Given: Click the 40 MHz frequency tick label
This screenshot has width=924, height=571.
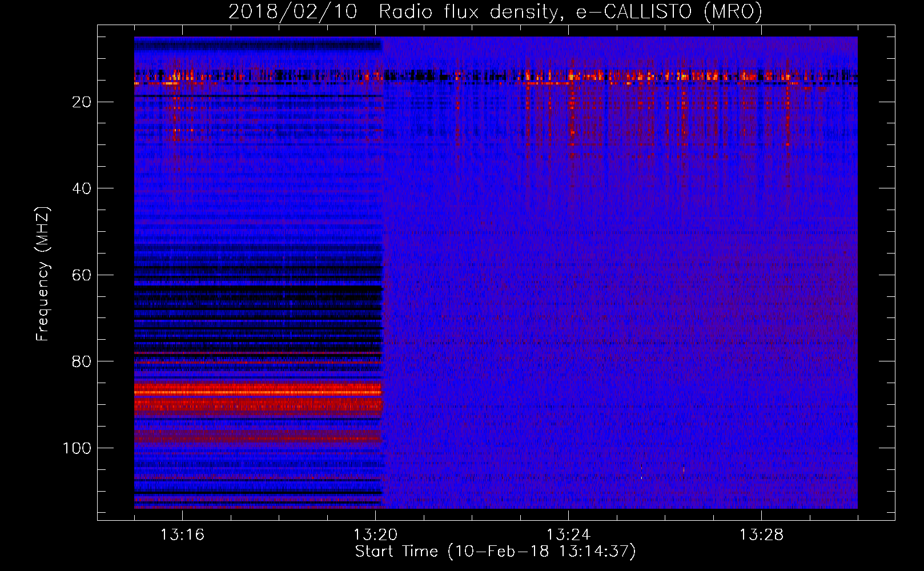Looking at the screenshot, I should click(x=82, y=188).
